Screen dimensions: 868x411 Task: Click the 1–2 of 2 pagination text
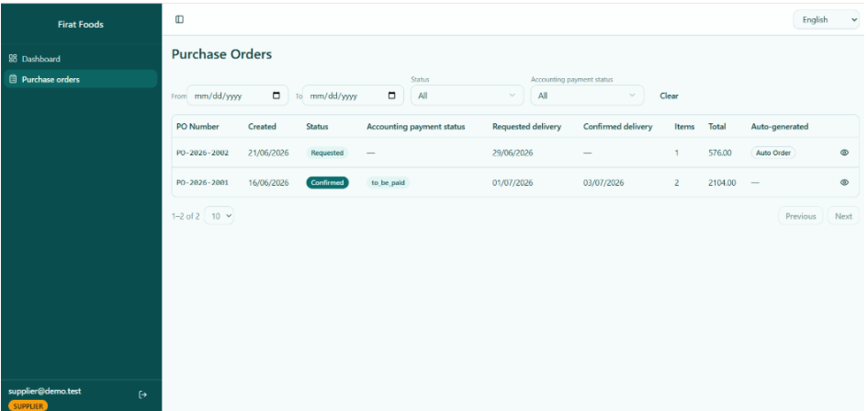(186, 216)
